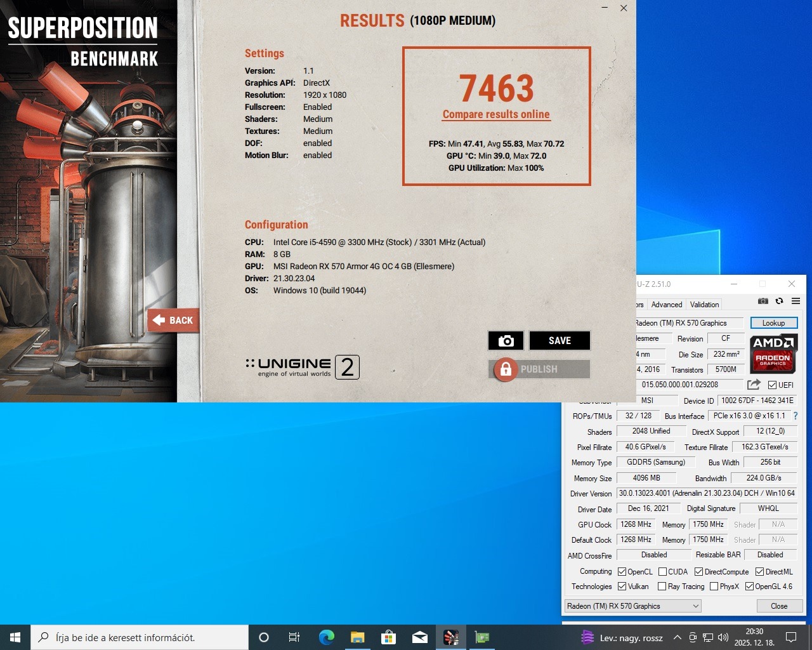Screen dimensions: 812x650
Task: Click Superposition Benchmark taskbar icon
Action: click(x=451, y=637)
